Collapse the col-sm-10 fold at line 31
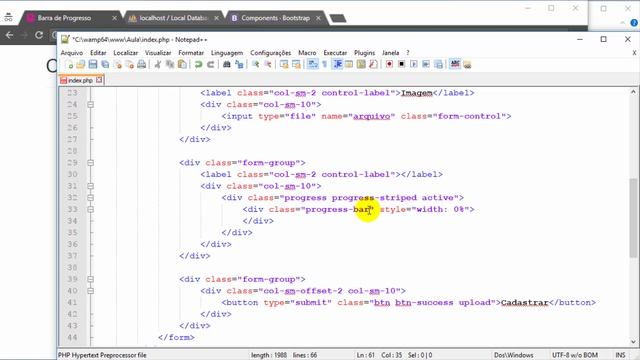 91,186
